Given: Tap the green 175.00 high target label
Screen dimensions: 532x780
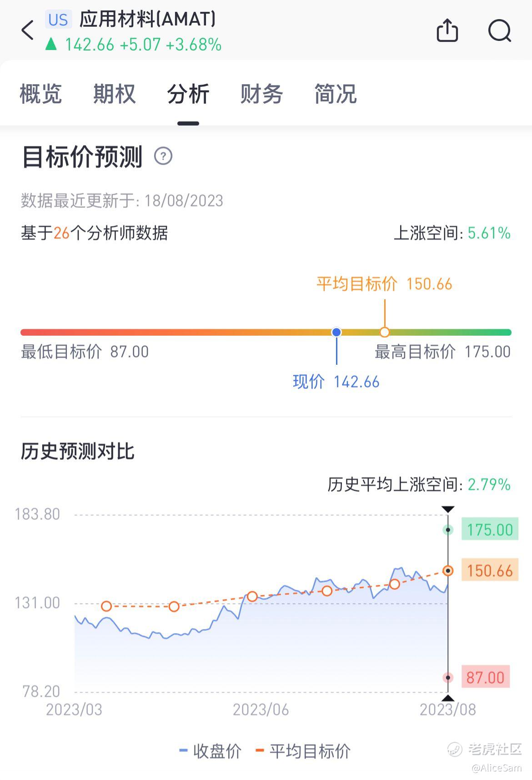Looking at the screenshot, I should tap(490, 529).
